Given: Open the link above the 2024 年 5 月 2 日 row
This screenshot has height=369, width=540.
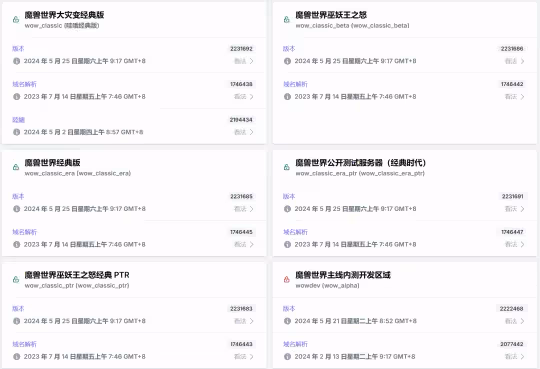Looking at the screenshot, I should click(x=18, y=120).
